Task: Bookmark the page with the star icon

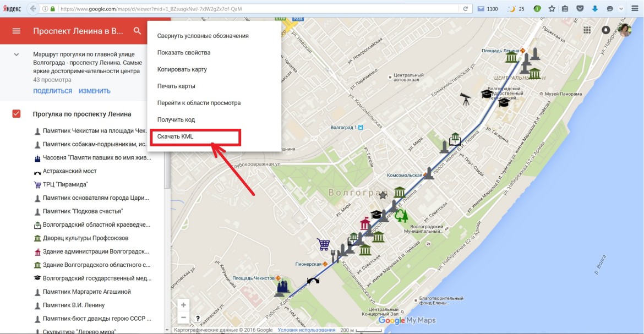Action: tap(551, 9)
